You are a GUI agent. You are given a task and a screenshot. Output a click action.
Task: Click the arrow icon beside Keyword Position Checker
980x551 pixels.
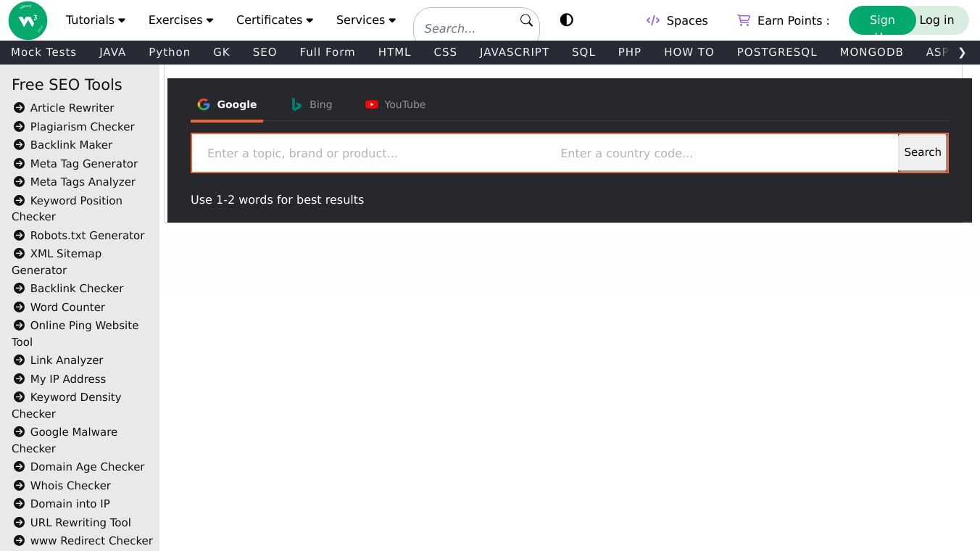(x=19, y=201)
